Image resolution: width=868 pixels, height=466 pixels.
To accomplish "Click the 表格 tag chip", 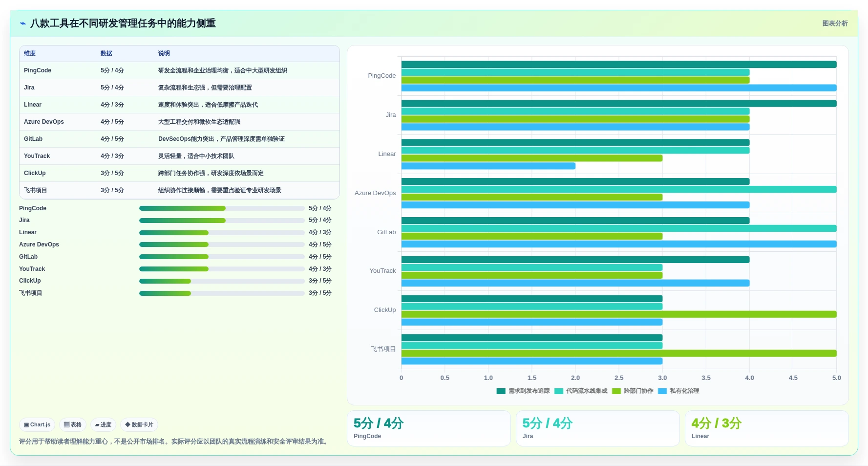I will tap(73, 424).
